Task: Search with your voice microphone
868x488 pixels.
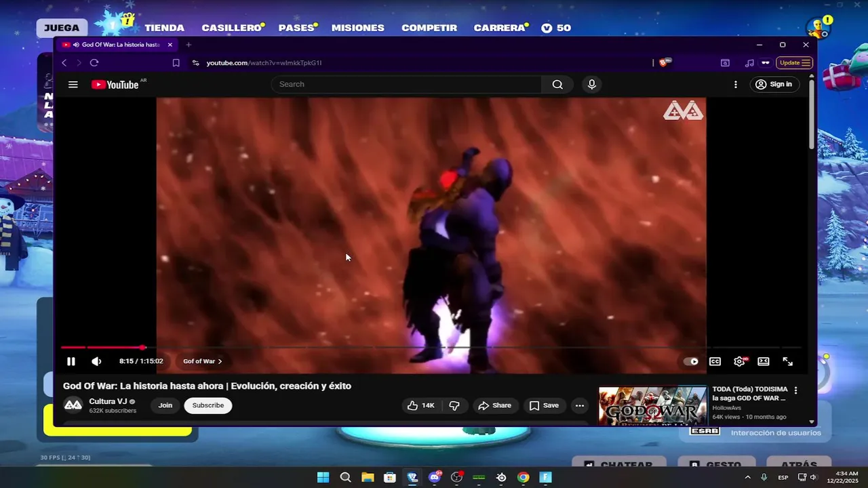Action: [592, 84]
